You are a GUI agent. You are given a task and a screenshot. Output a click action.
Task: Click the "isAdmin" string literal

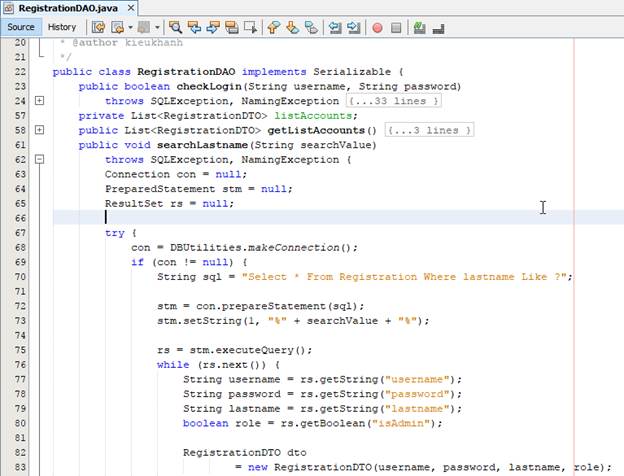click(x=401, y=423)
